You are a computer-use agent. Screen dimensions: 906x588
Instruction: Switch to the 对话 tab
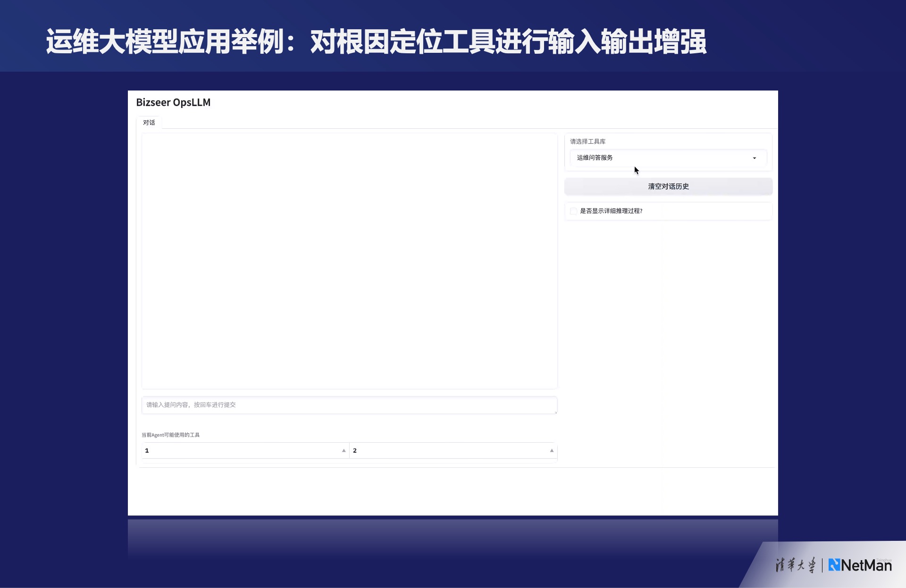[x=149, y=123]
